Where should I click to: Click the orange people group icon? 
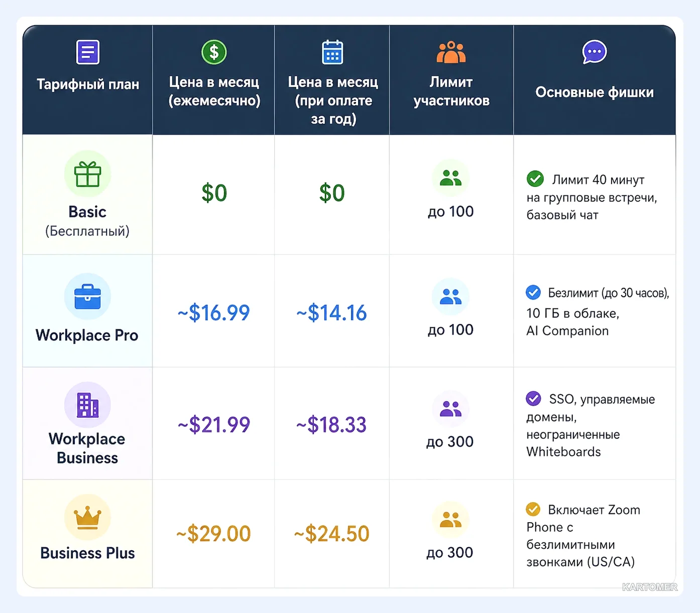pyautogui.click(x=451, y=52)
